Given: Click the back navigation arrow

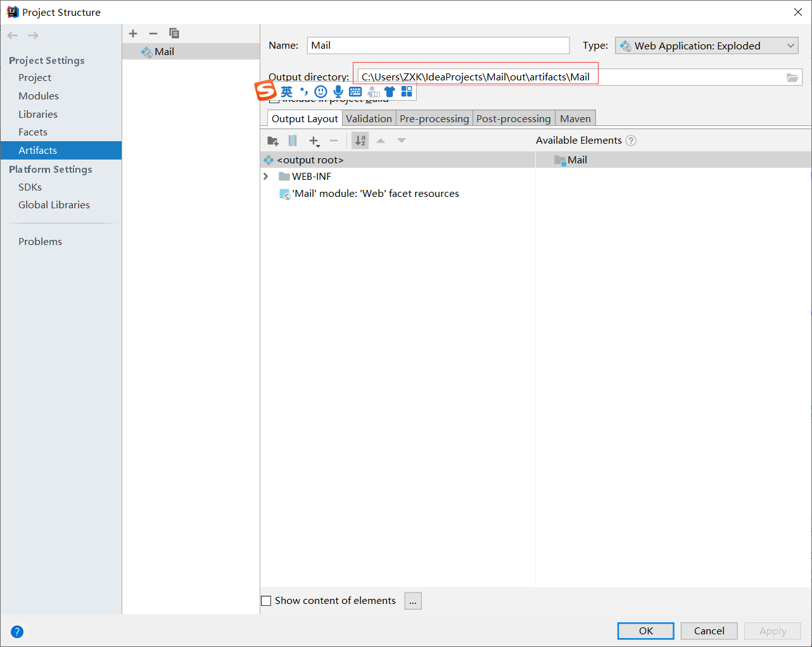Looking at the screenshot, I should [x=13, y=35].
